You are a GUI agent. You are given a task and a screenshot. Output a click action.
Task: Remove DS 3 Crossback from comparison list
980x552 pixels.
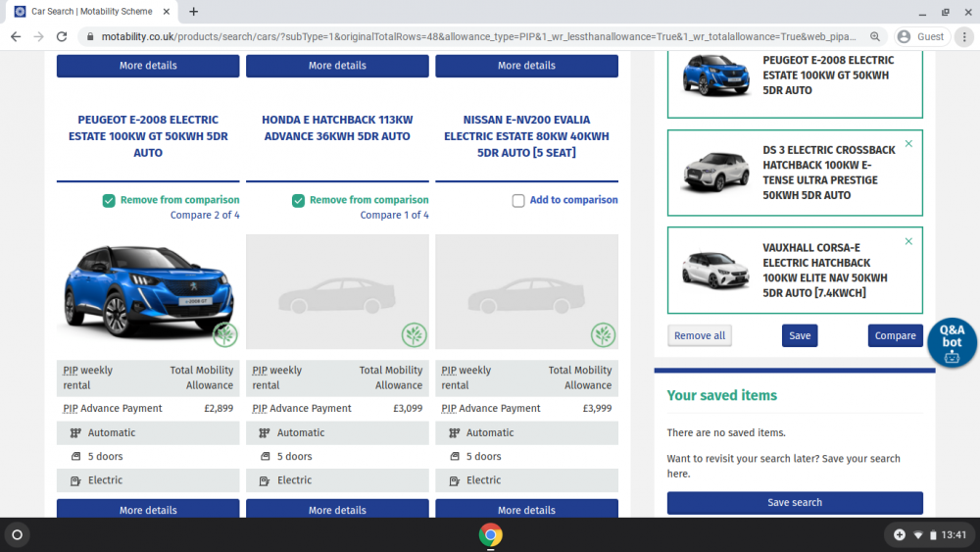[x=908, y=144]
